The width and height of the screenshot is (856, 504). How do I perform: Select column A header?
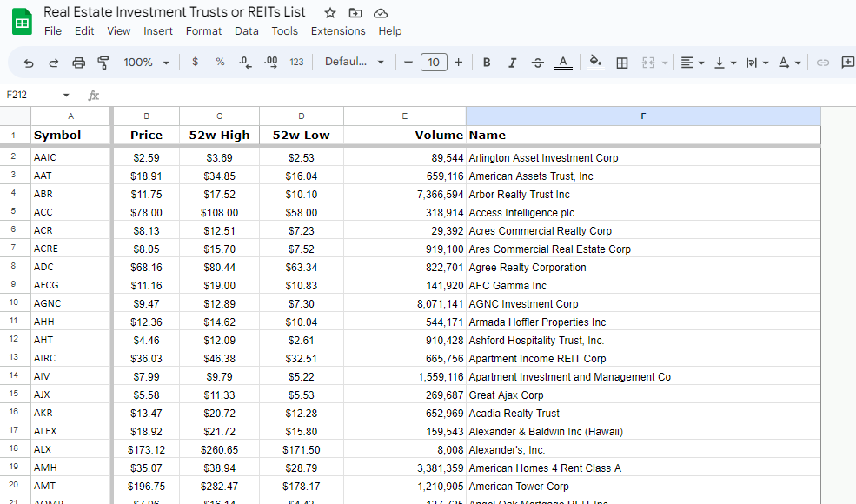click(70, 116)
